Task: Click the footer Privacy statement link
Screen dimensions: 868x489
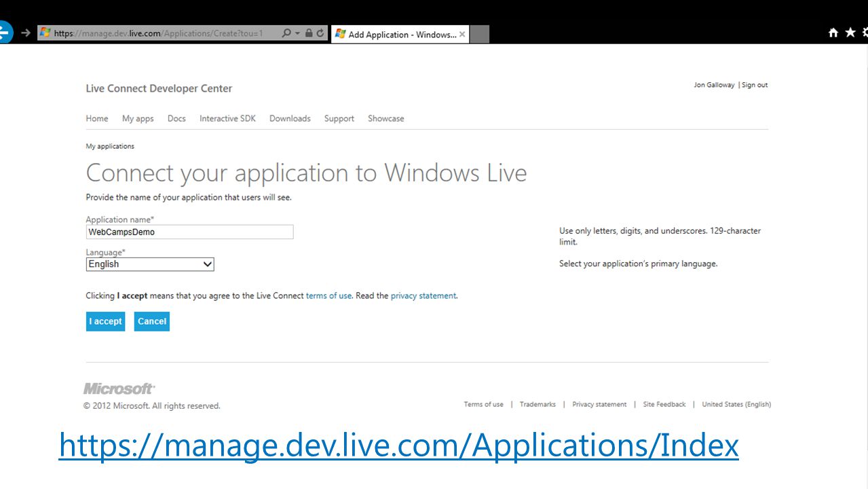Action: point(599,404)
